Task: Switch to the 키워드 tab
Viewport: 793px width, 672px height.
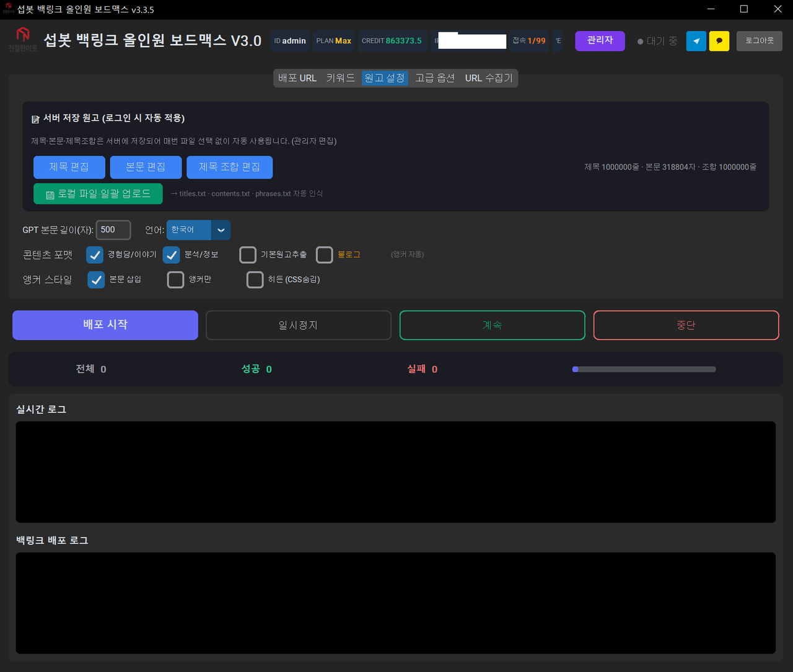Action: (341, 78)
